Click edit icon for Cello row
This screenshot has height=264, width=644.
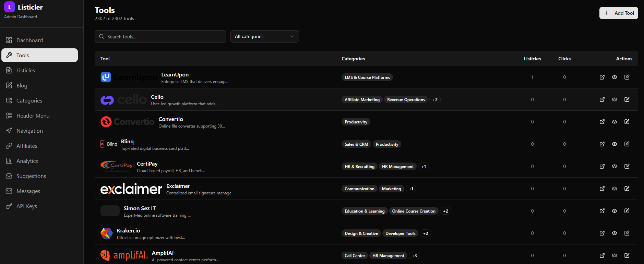point(627,99)
